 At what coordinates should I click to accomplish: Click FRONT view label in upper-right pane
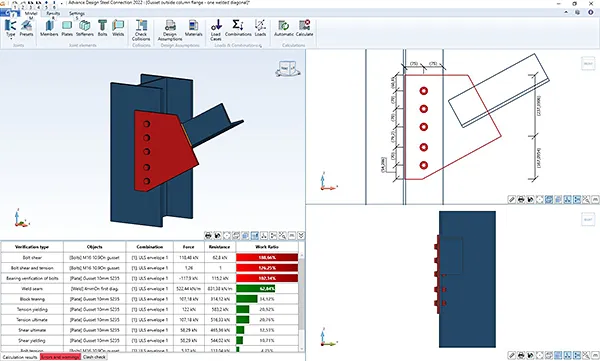point(588,64)
